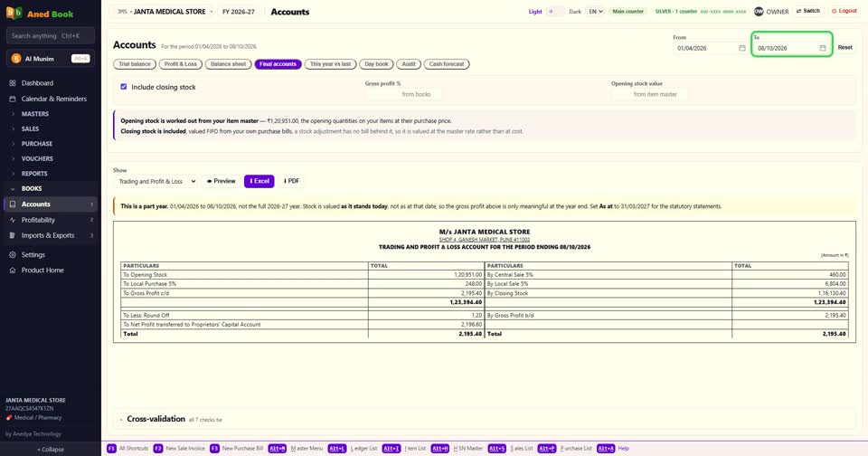Open calendar picker in To date field
868x456 pixels.
pyautogui.click(x=823, y=48)
